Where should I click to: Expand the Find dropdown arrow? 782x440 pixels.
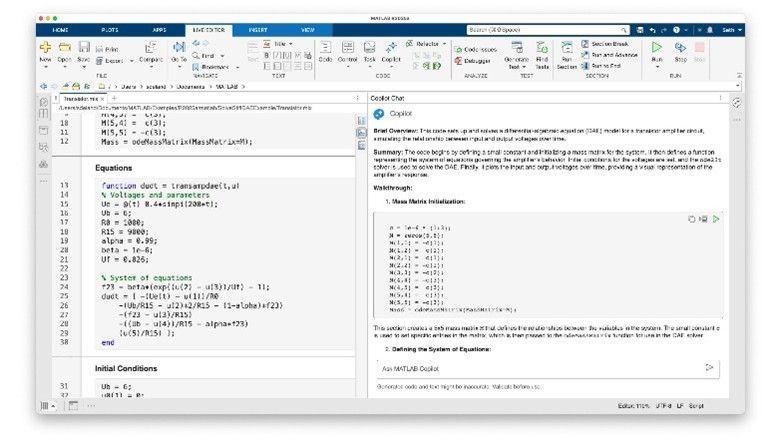pos(222,56)
